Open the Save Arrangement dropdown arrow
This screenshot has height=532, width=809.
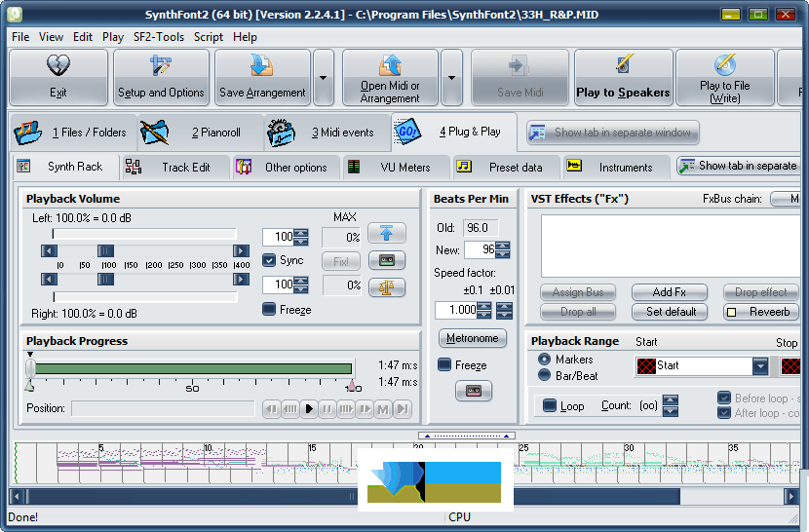tap(323, 77)
